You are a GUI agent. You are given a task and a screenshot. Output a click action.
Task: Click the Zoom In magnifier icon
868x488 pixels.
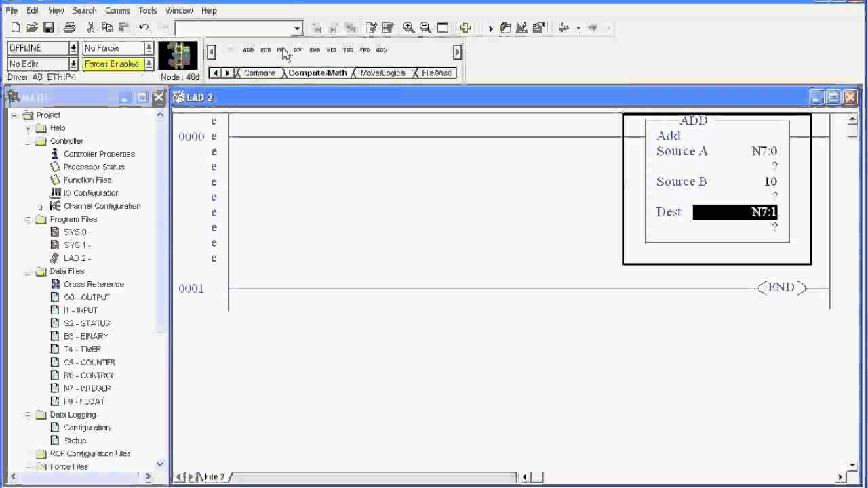408,28
